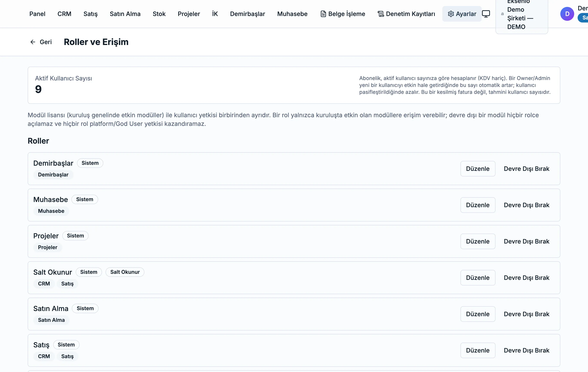Click the Ayarlar gear icon
This screenshot has height=372, width=588.
pyautogui.click(x=451, y=14)
